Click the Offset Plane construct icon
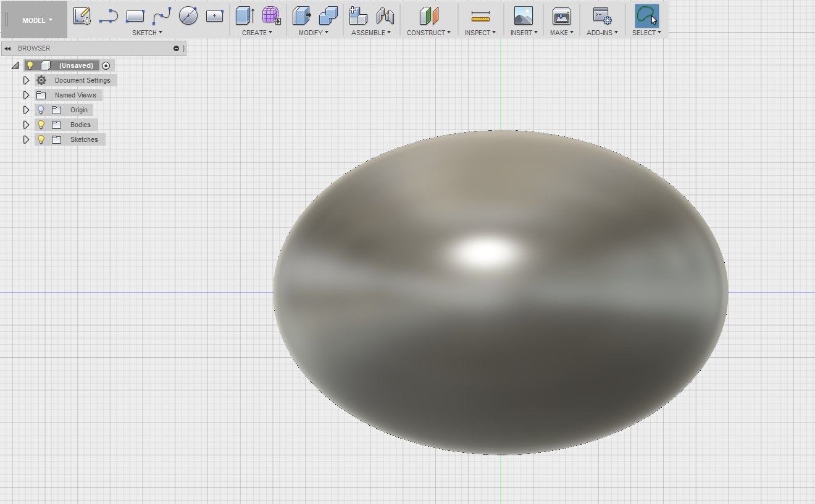815x504 pixels. [x=428, y=16]
